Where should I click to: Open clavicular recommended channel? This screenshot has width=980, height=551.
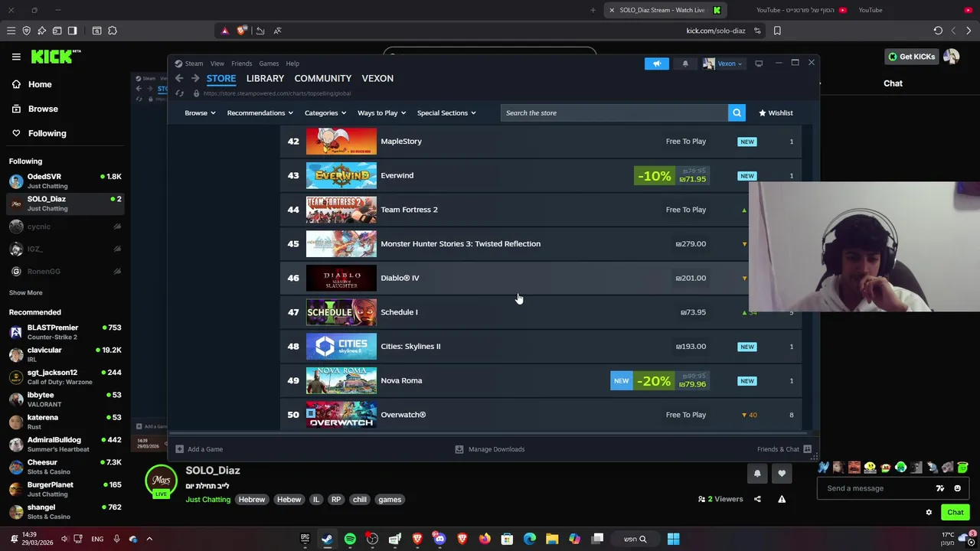pyautogui.click(x=65, y=354)
